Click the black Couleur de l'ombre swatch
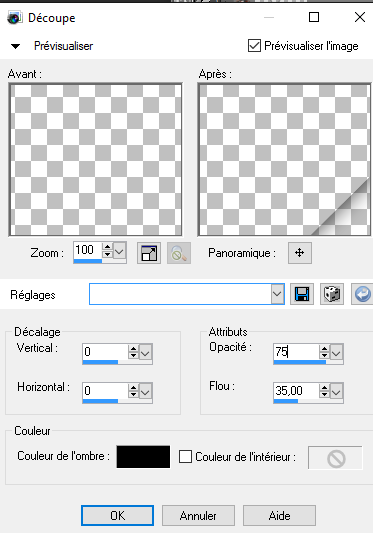 tap(143, 457)
